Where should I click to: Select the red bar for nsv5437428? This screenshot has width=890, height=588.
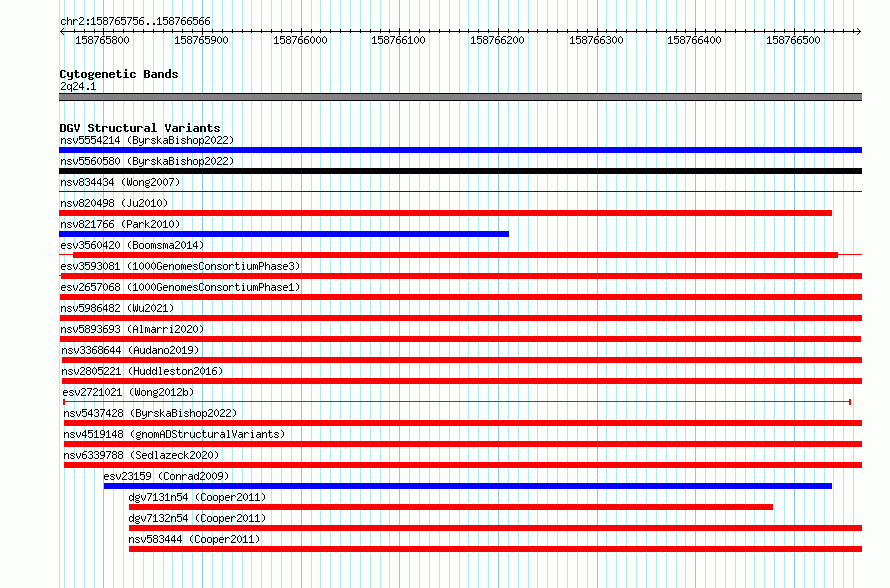tap(463, 423)
